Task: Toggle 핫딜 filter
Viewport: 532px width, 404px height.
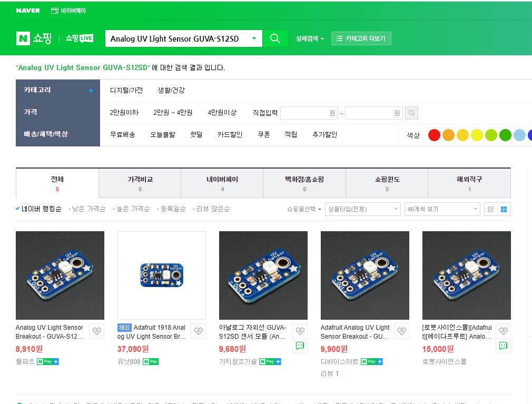Action: pos(196,135)
